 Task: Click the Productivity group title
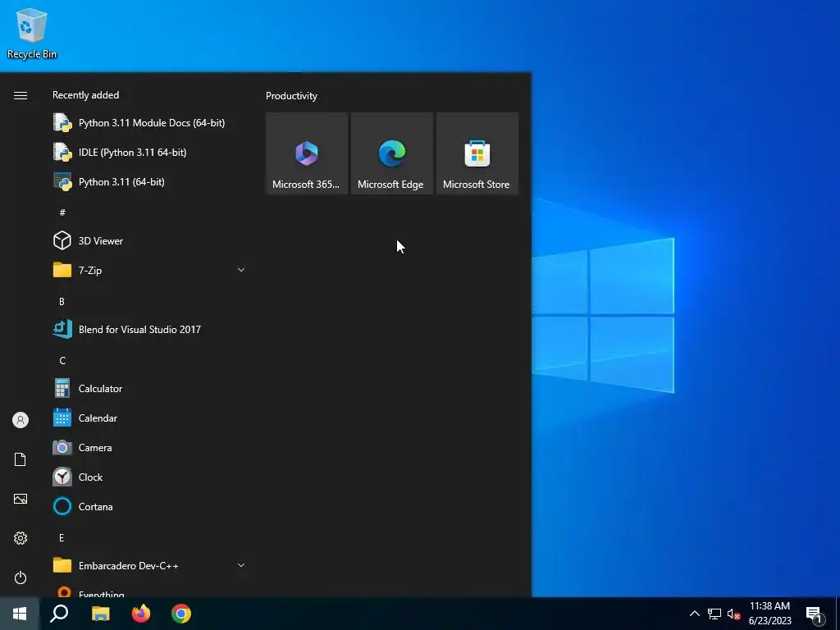click(x=291, y=96)
